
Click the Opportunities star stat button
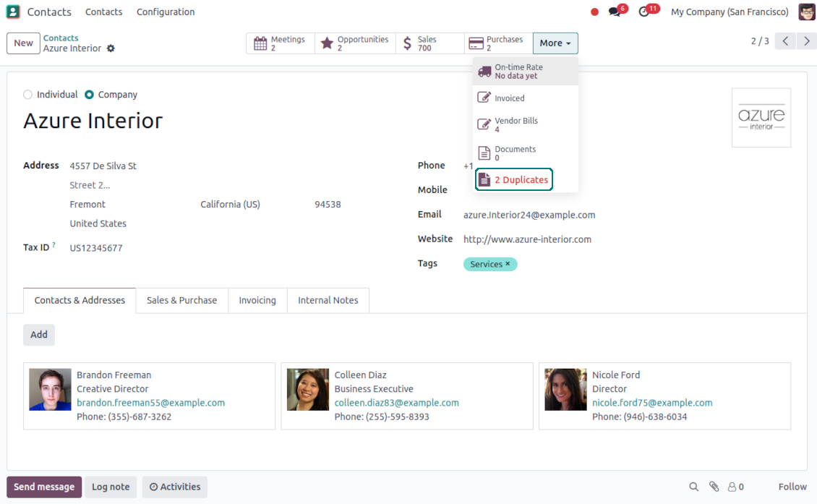(355, 43)
